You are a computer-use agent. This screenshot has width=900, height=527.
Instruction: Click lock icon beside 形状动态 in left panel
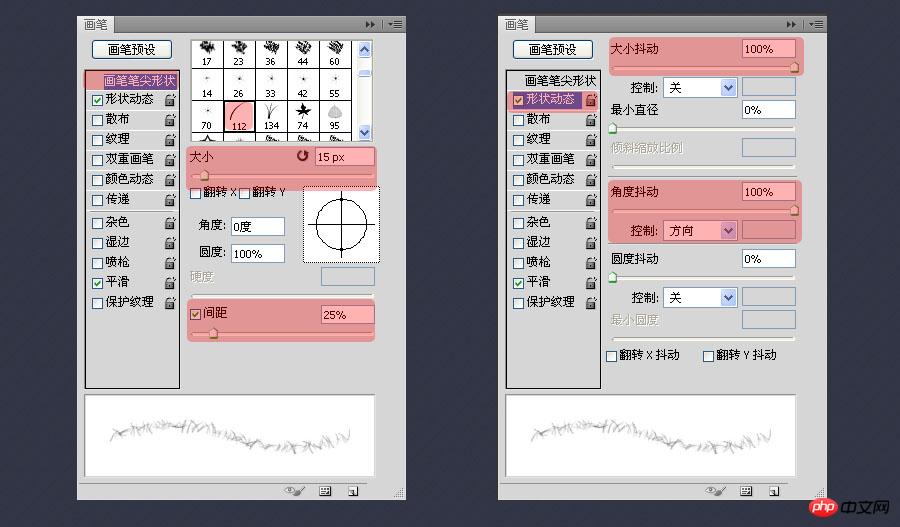coord(170,100)
